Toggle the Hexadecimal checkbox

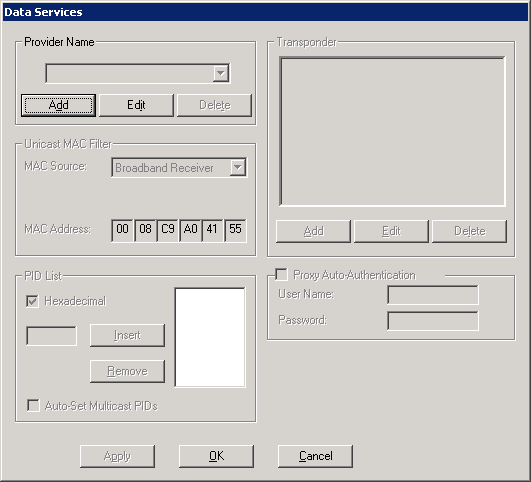coord(33,301)
